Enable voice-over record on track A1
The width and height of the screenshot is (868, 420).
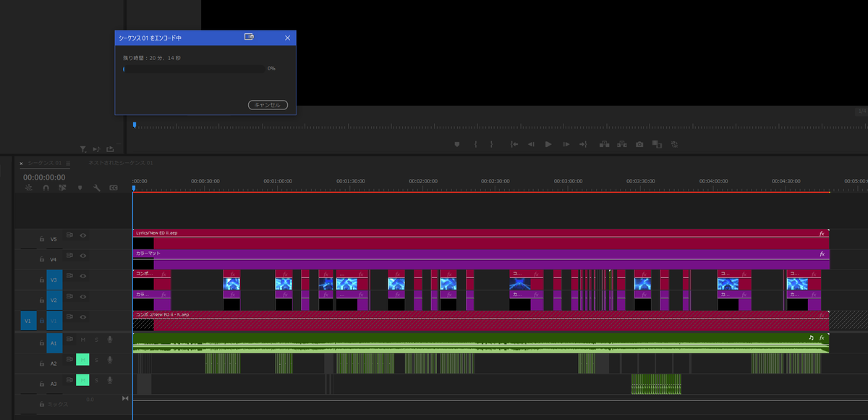pyautogui.click(x=110, y=340)
